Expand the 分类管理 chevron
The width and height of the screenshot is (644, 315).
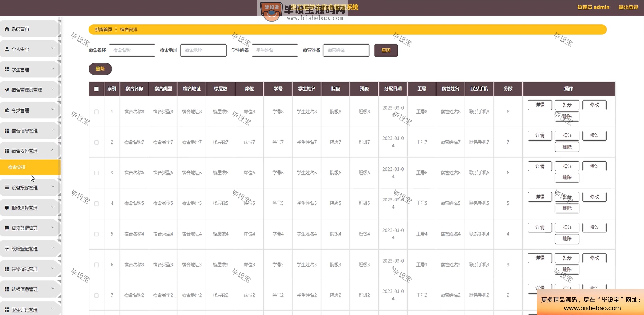(x=53, y=109)
